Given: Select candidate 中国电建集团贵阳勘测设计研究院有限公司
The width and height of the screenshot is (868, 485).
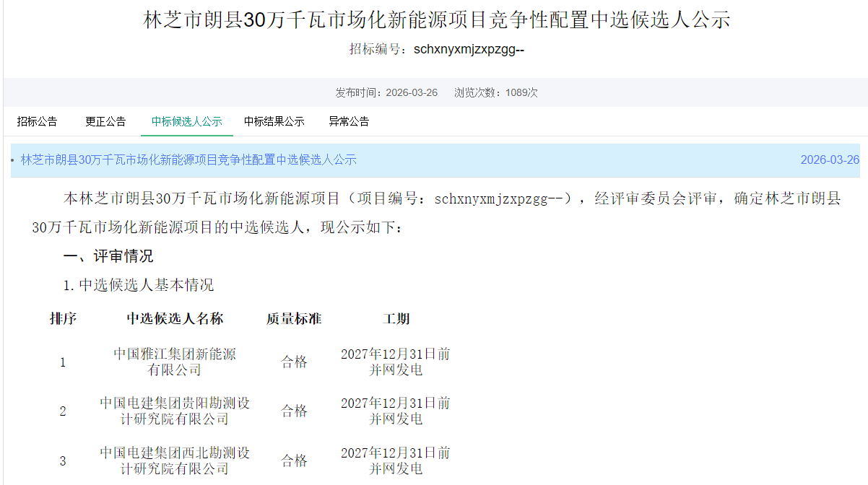Looking at the screenshot, I should pos(175,411).
